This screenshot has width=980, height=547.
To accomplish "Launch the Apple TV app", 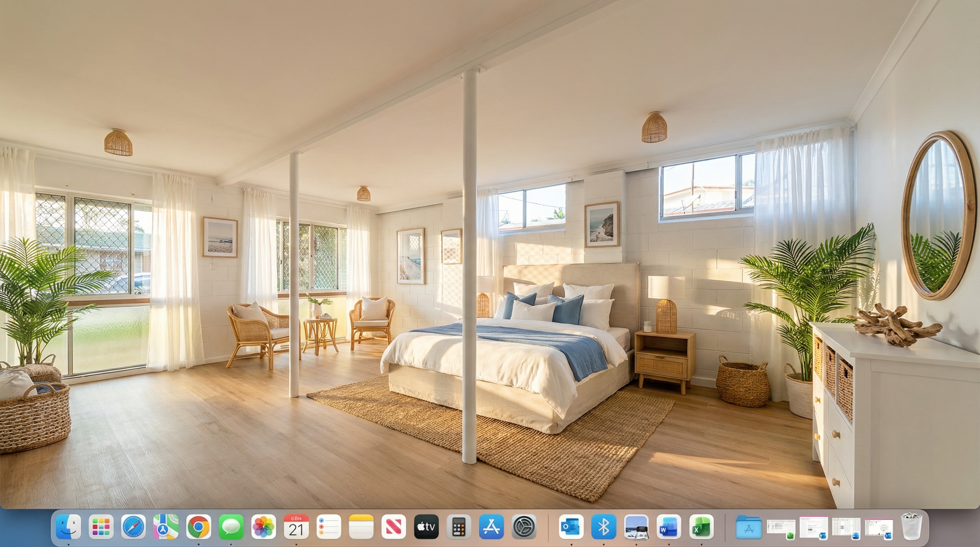I will (x=426, y=527).
